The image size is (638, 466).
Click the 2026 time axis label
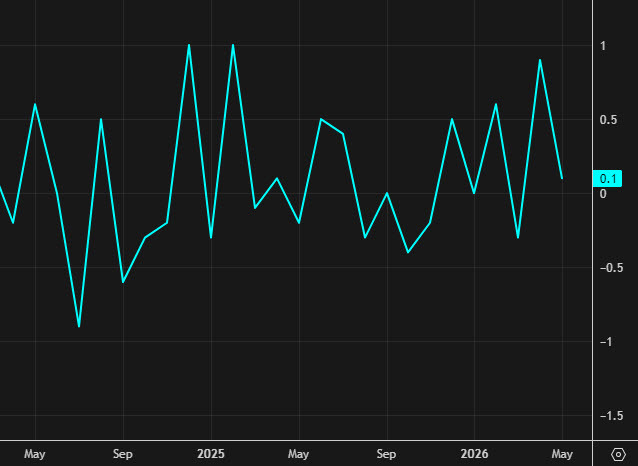click(x=474, y=453)
